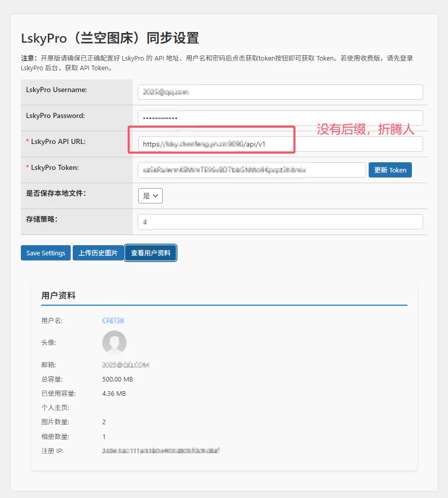Click the 上传历史图片 button

[x=98, y=253]
